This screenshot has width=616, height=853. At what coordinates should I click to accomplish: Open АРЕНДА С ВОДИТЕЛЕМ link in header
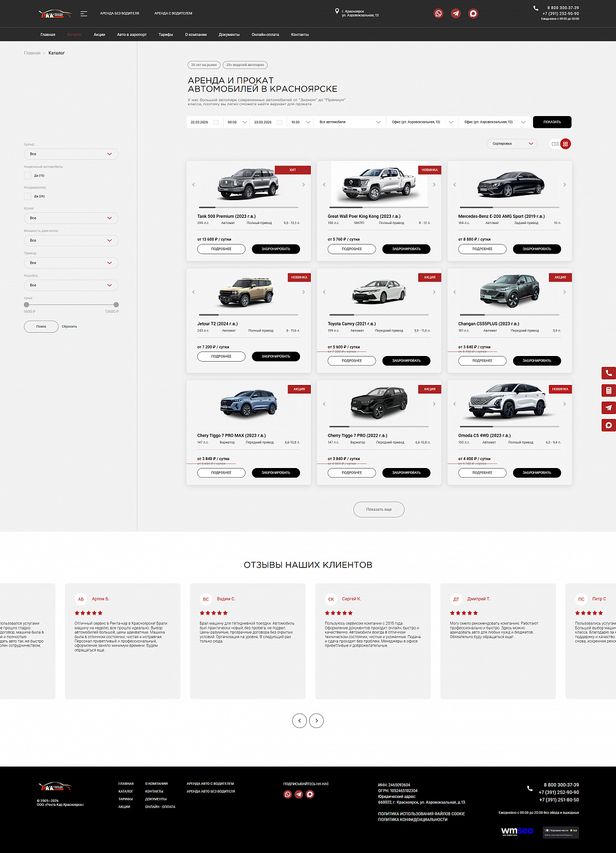[173, 13]
